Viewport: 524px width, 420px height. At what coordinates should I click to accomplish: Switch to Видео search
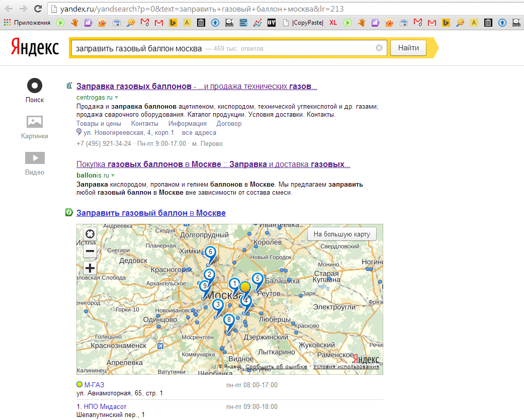35,163
